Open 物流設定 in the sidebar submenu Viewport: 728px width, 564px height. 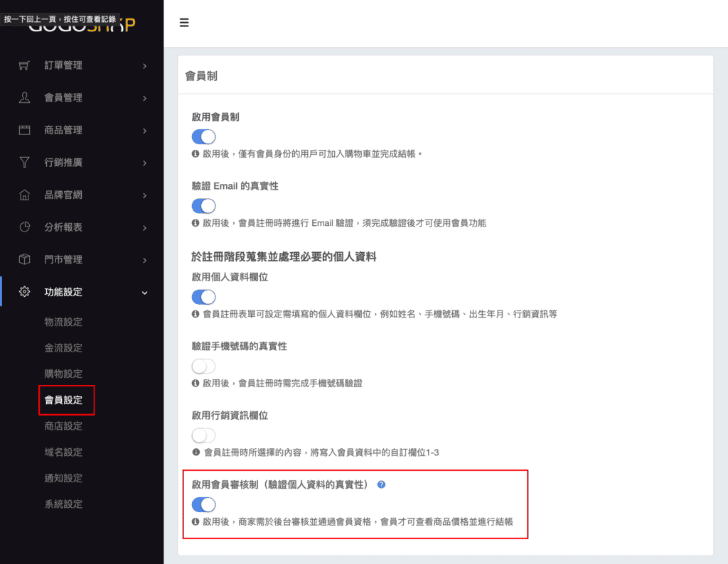[x=63, y=322]
